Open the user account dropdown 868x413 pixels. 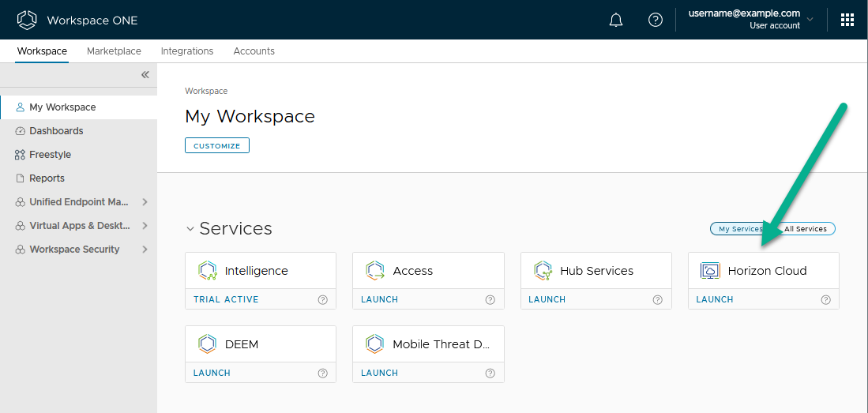click(810, 20)
